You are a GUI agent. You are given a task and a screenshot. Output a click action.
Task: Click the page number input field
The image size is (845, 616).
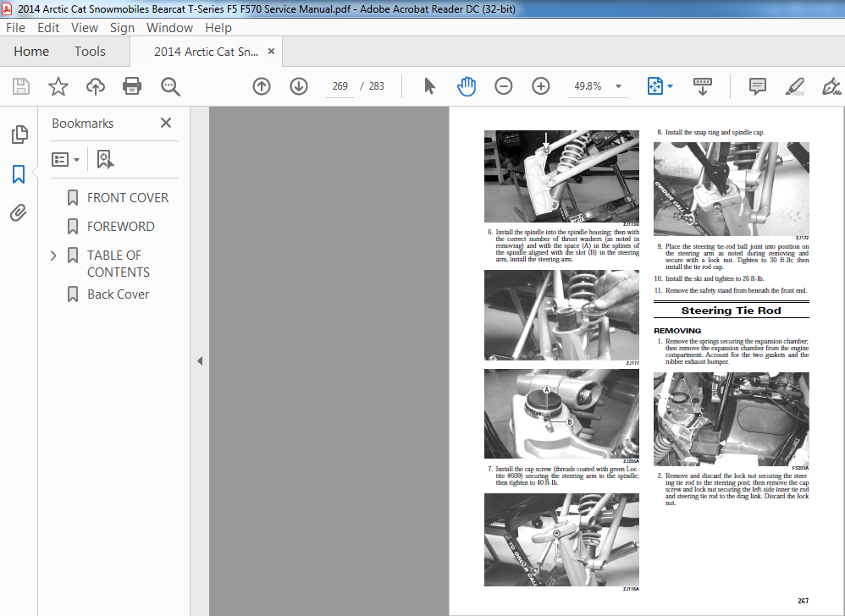tap(340, 86)
